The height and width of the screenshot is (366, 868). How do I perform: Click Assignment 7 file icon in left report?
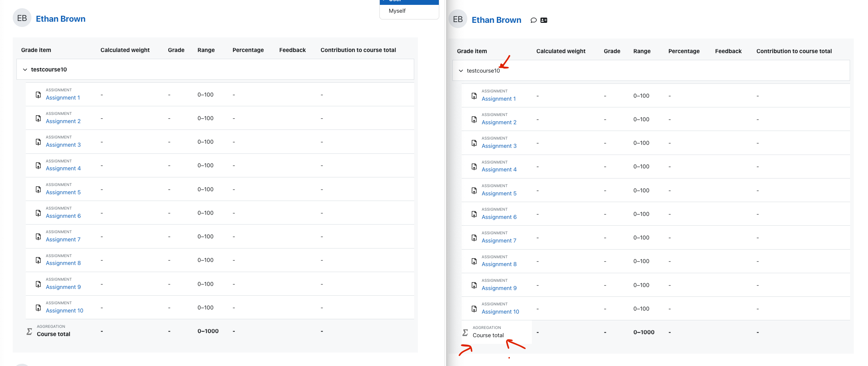pyautogui.click(x=38, y=237)
